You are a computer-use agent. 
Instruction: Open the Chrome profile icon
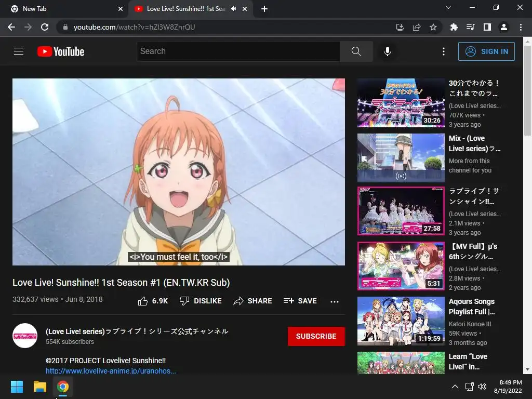pyautogui.click(x=504, y=27)
